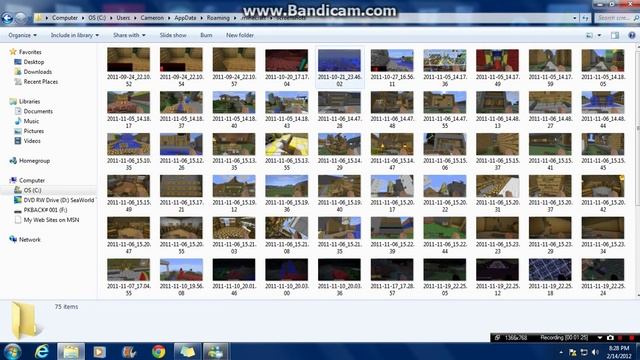
Task: Select screenshot 2011-10-27_16.56.11 thumbnail
Action: pyautogui.click(x=392, y=60)
